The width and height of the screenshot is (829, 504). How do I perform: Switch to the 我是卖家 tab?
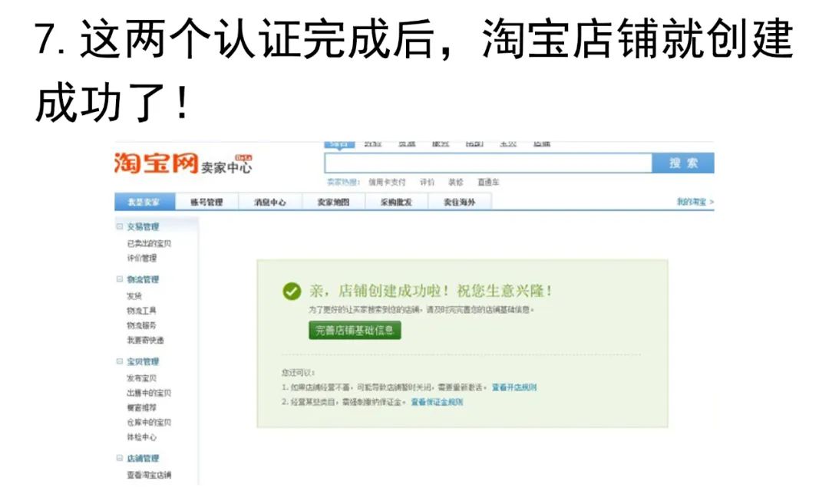pyautogui.click(x=144, y=201)
